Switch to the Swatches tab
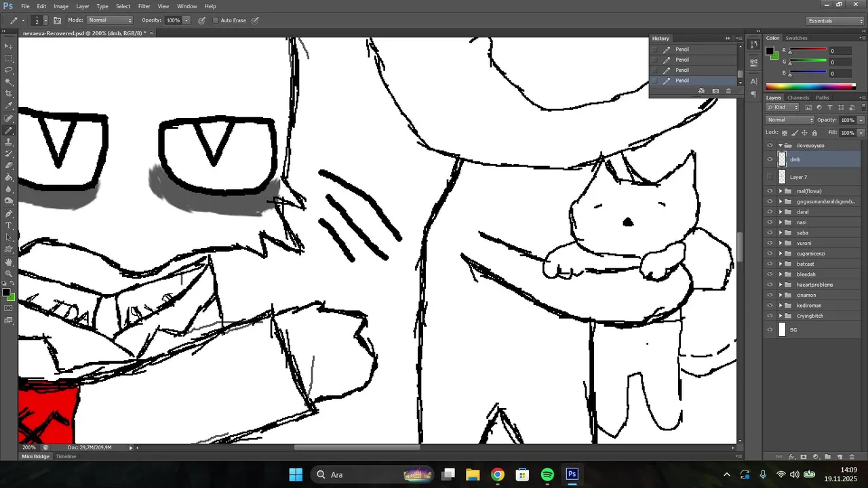The width and height of the screenshot is (868, 488). (797, 38)
